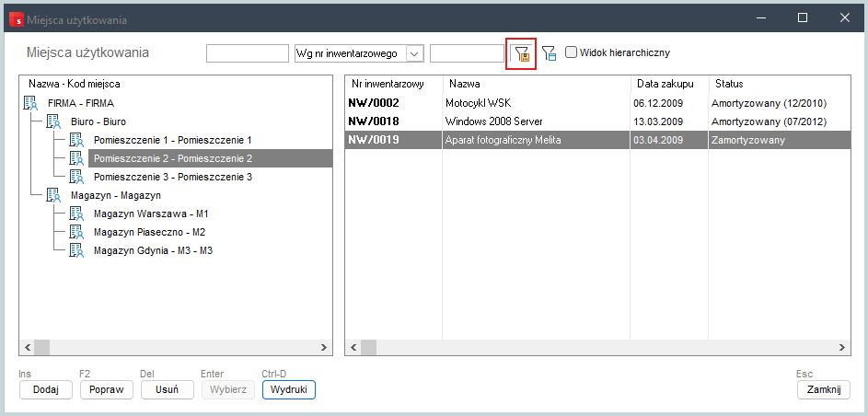Click purchase date 03.04.2009
The width and height of the screenshot is (868, 416).
click(660, 140)
